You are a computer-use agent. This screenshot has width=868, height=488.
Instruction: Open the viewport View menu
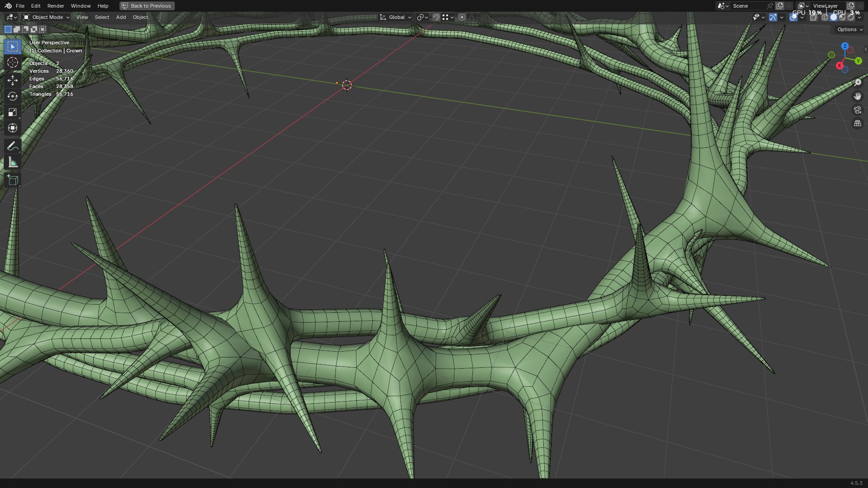coord(82,17)
